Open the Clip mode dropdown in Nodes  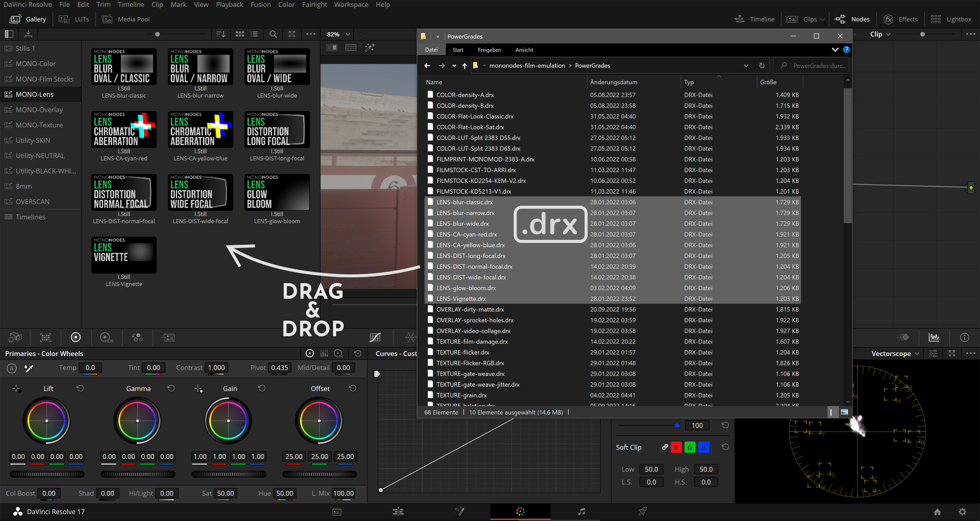(880, 34)
